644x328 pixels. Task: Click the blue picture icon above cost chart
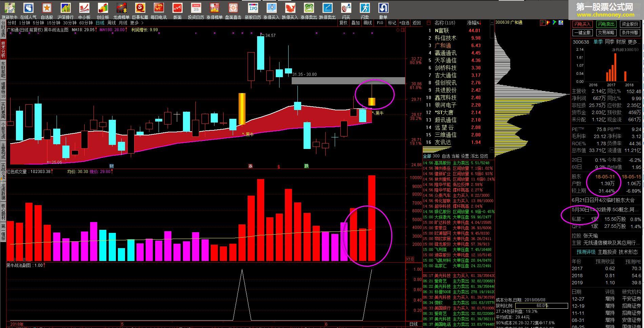point(561,23)
